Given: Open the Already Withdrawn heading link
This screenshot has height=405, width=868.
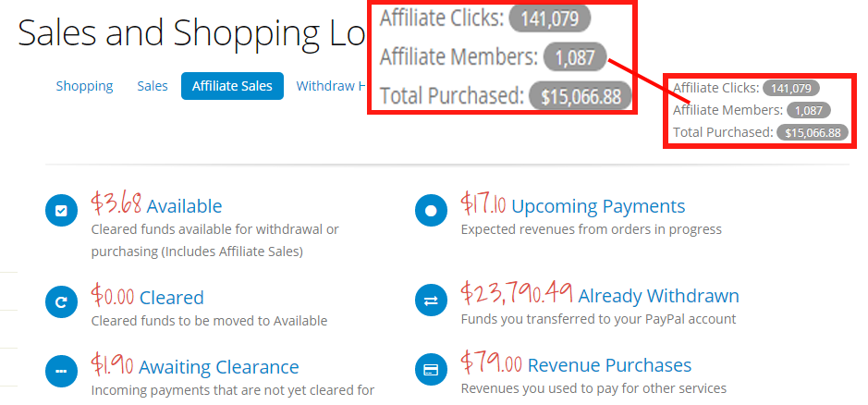Looking at the screenshot, I should 658,297.
